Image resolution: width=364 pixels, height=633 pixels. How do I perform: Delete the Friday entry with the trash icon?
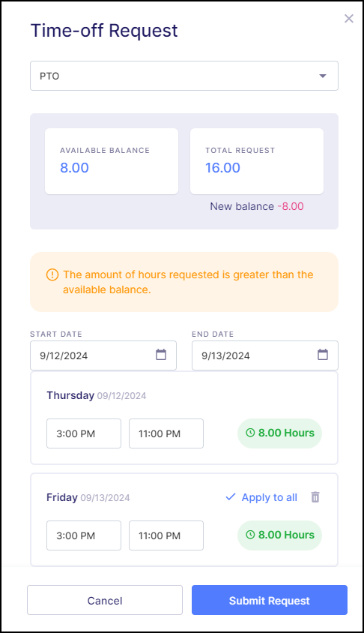click(315, 497)
